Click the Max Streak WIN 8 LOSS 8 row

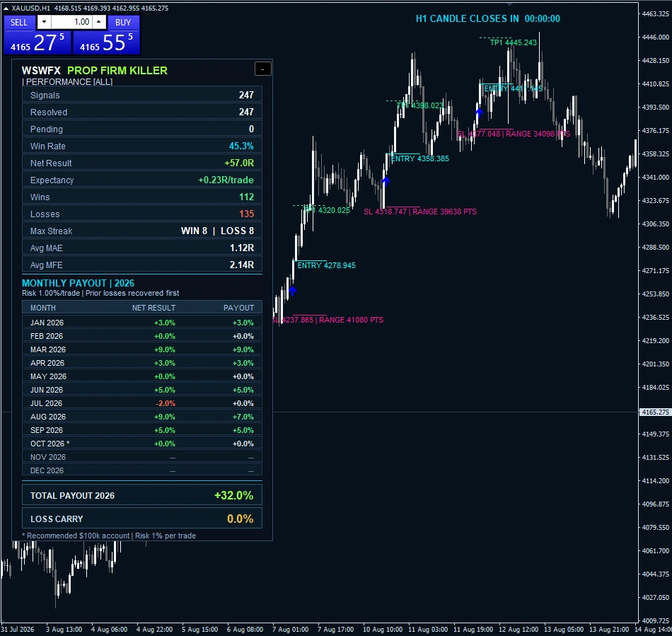(x=142, y=231)
